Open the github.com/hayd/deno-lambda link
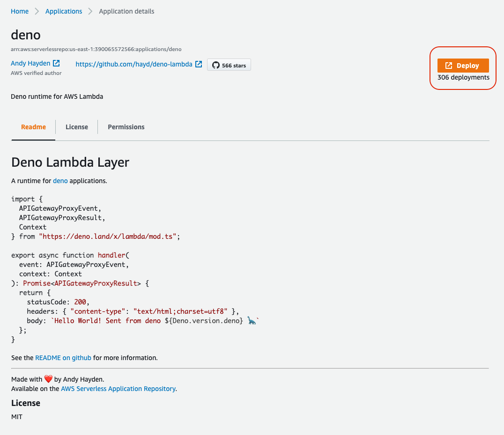The image size is (504, 435). 133,64
